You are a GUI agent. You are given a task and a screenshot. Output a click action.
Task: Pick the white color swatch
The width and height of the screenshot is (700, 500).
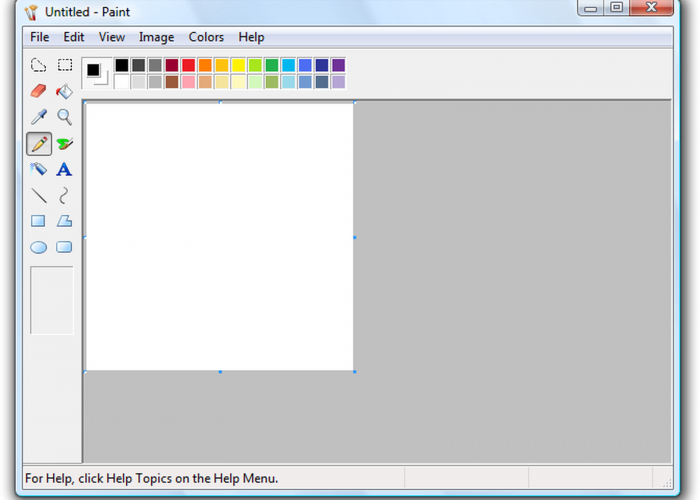121,82
